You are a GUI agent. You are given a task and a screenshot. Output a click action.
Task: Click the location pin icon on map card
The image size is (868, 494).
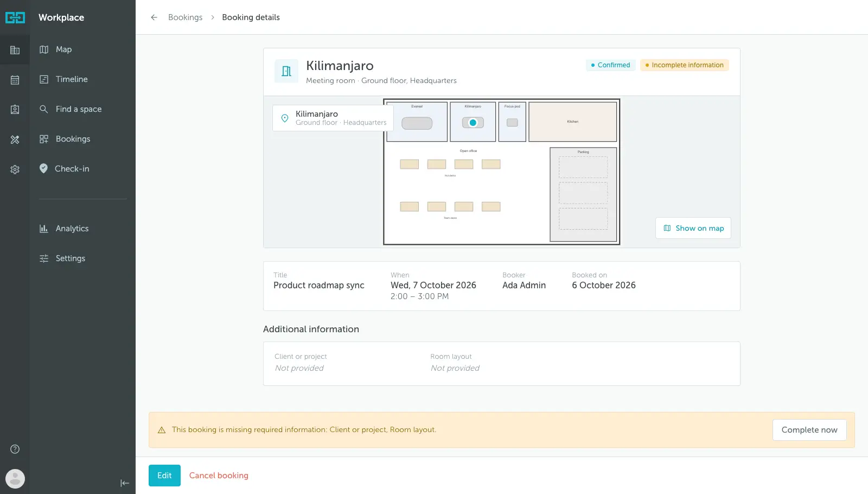point(285,118)
